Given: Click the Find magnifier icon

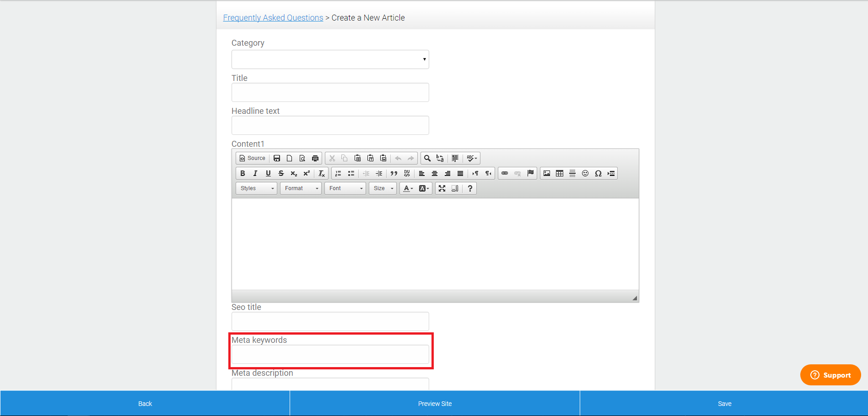Looking at the screenshot, I should tap(427, 158).
